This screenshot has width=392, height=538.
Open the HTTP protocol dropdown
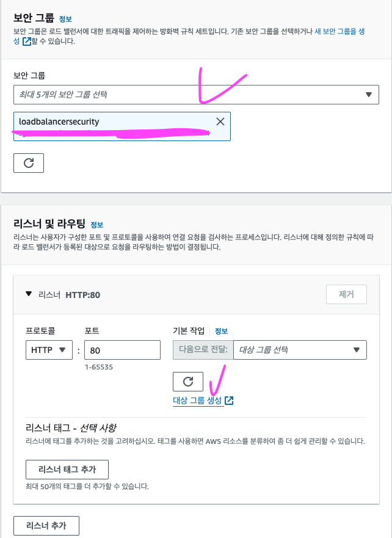click(49, 350)
